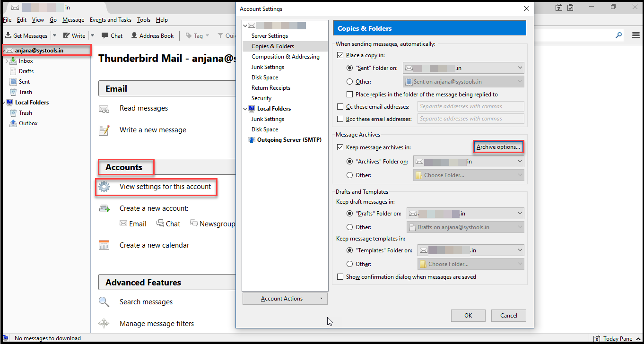
Task: Open the Write new message toolbar button
Action: pyautogui.click(x=74, y=36)
